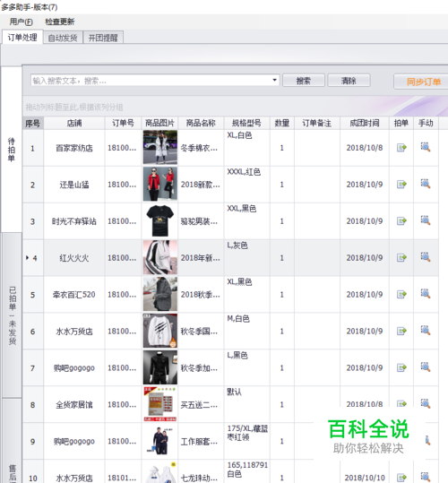The width and height of the screenshot is (448, 483).
Task: Select the store cell 牵衣百汇520
Action: pyautogui.click(x=74, y=295)
